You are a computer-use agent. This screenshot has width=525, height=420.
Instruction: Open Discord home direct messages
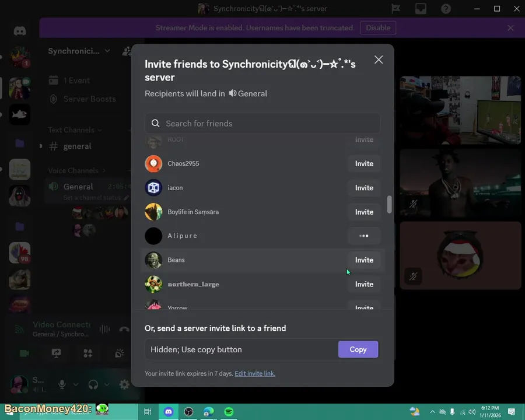click(x=20, y=31)
